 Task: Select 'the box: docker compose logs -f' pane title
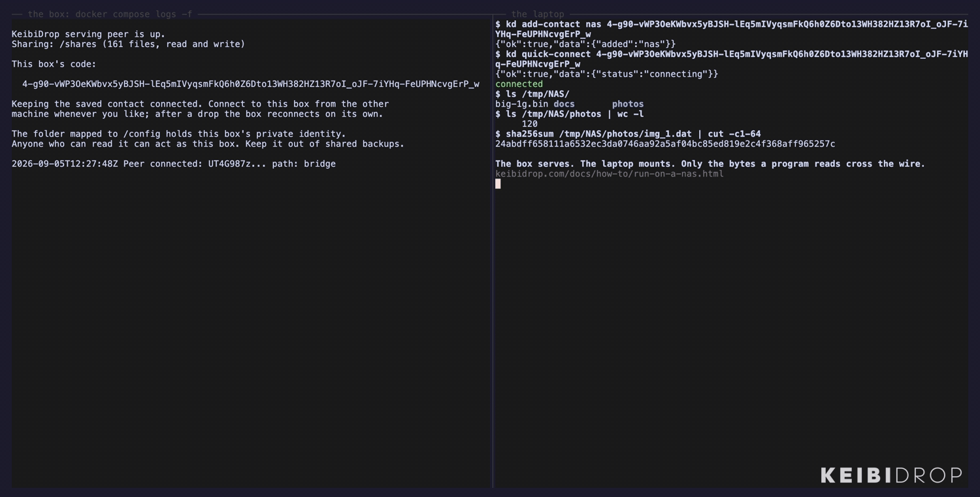110,14
